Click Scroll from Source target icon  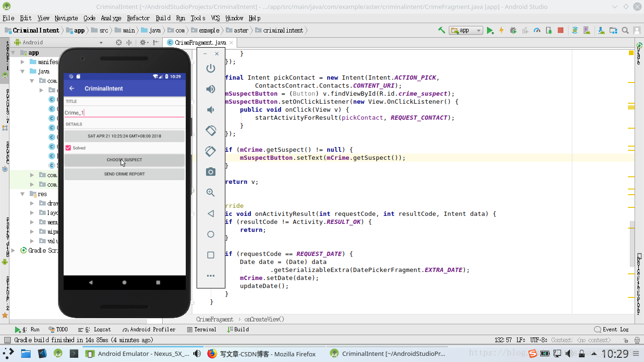(x=119, y=42)
